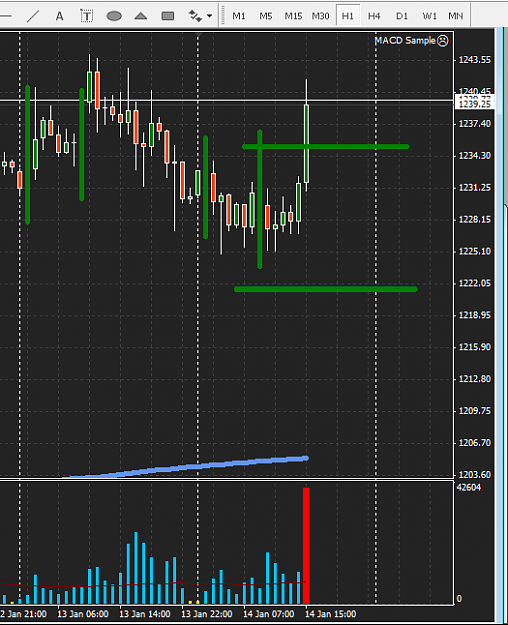The width and height of the screenshot is (508, 625).
Task: Select the rectangle shape tool
Action: 168,16
